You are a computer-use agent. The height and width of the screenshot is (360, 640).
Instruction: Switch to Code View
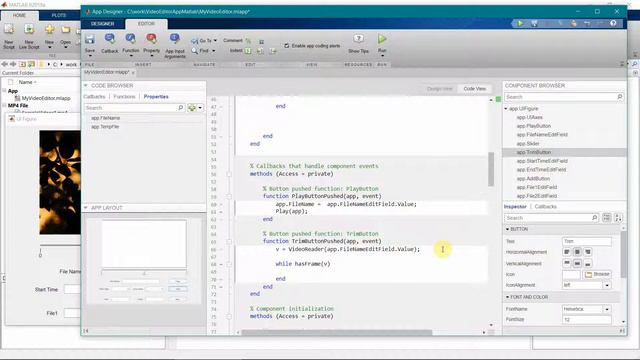coord(474,89)
